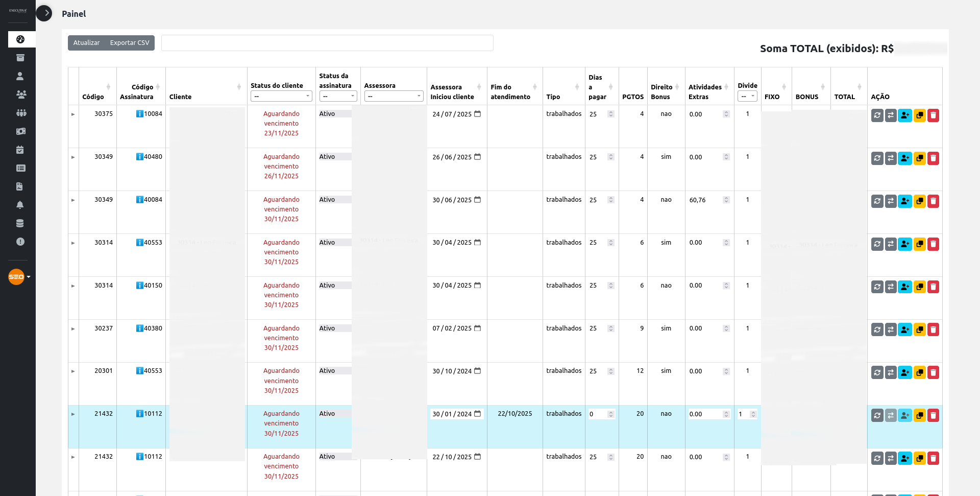Click the archive box sidebar icon

[20, 58]
